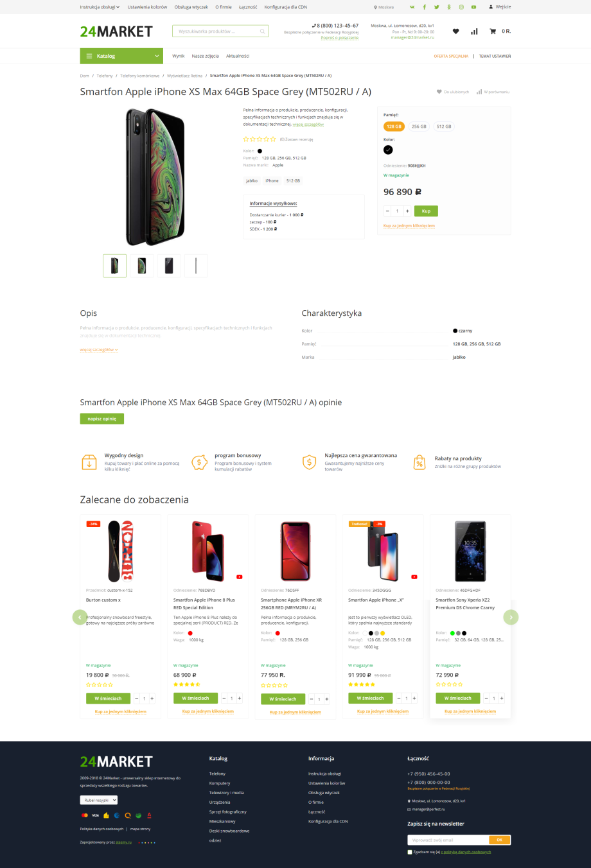Expand the Instrukcja obsługi top menu
The width and height of the screenshot is (591, 868).
[100, 7]
